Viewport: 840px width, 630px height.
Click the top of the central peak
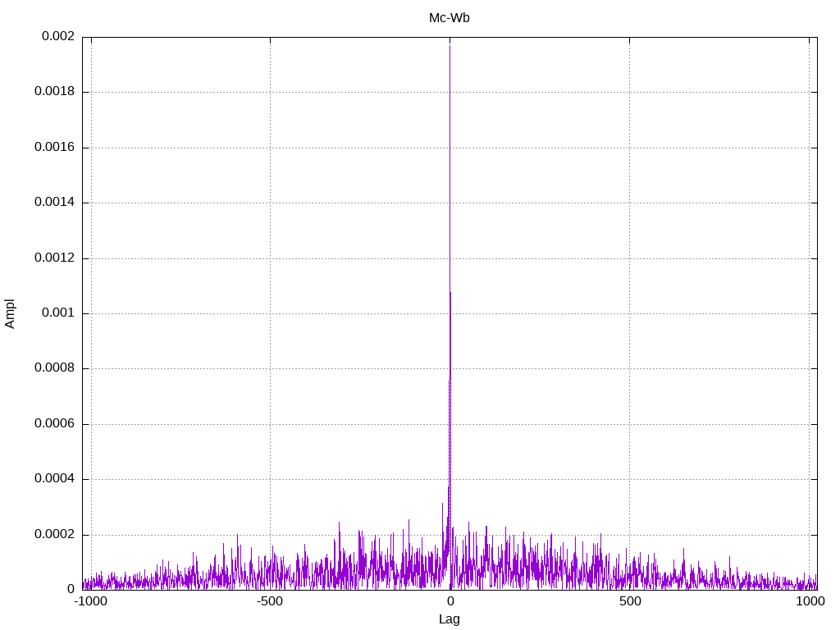(x=450, y=46)
